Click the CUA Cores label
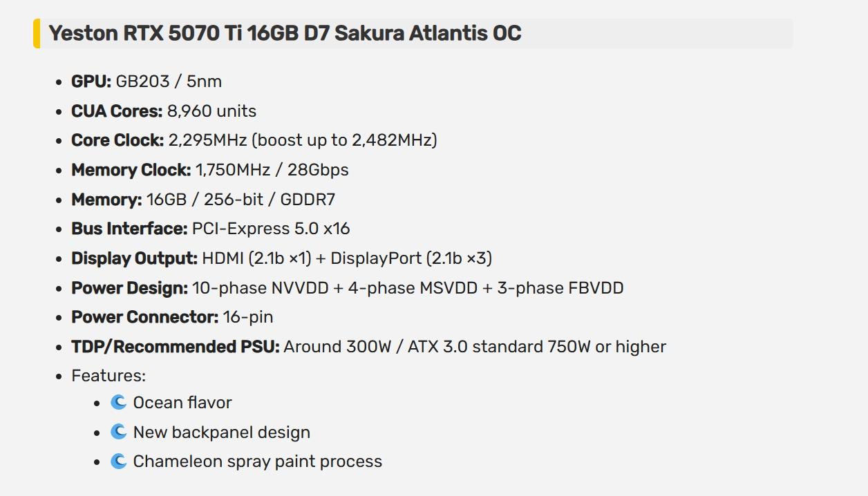 pos(117,111)
